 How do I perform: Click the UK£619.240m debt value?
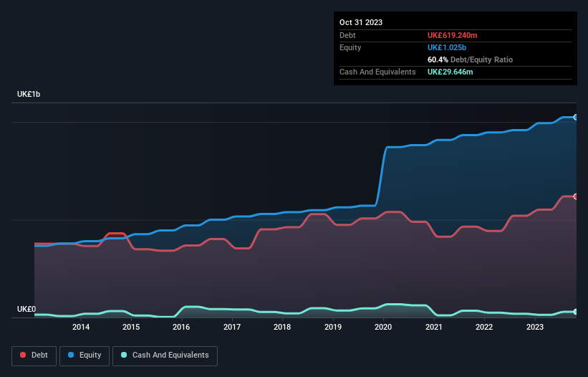[452, 35]
